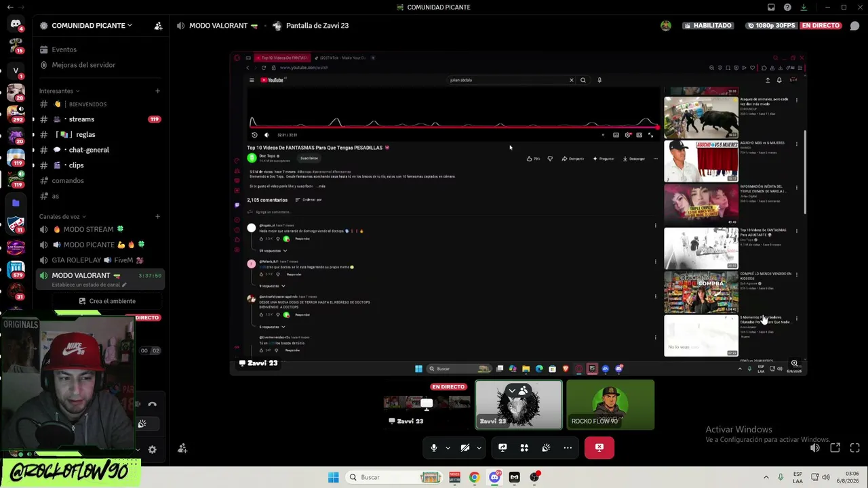868x488 pixels.
Task: Click the invite people icon beside server name
Action: coord(158,26)
